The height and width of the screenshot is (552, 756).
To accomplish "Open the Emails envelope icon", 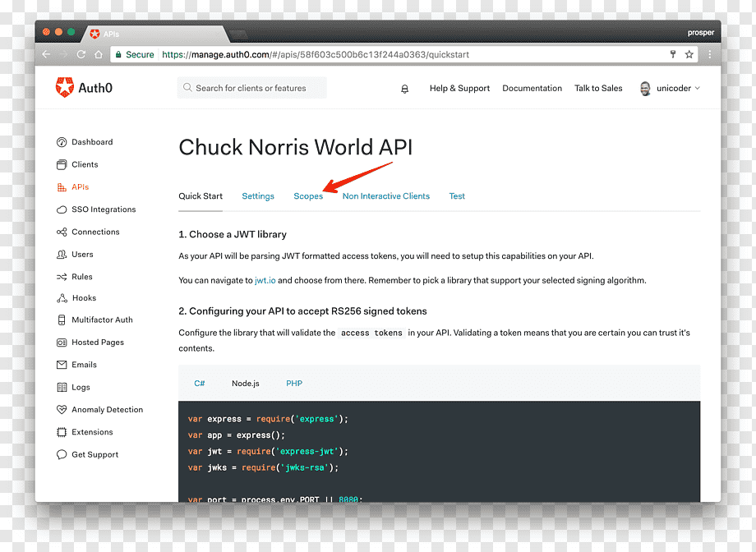I will coord(62,365).
